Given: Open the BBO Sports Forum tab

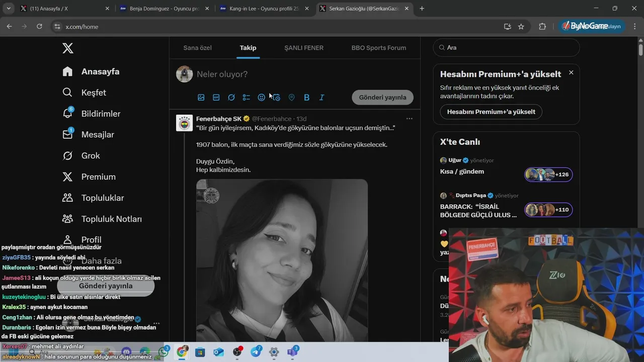Looking at the screenshot, I should (379, 48).
